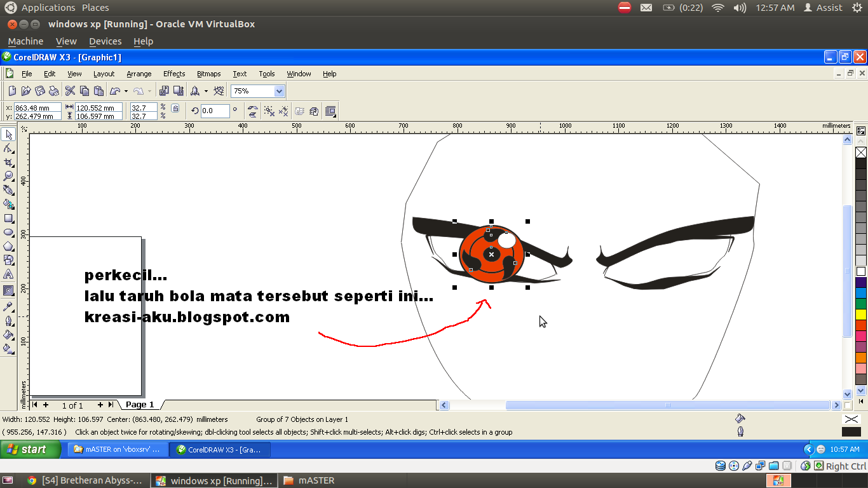868x488 pixels.
Task: Click the Undo arrow icon
Action: click(x=115, y=91)
